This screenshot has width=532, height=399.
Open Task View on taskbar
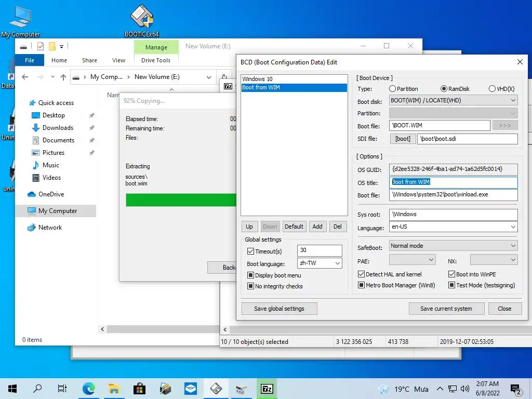coord(62,389)
